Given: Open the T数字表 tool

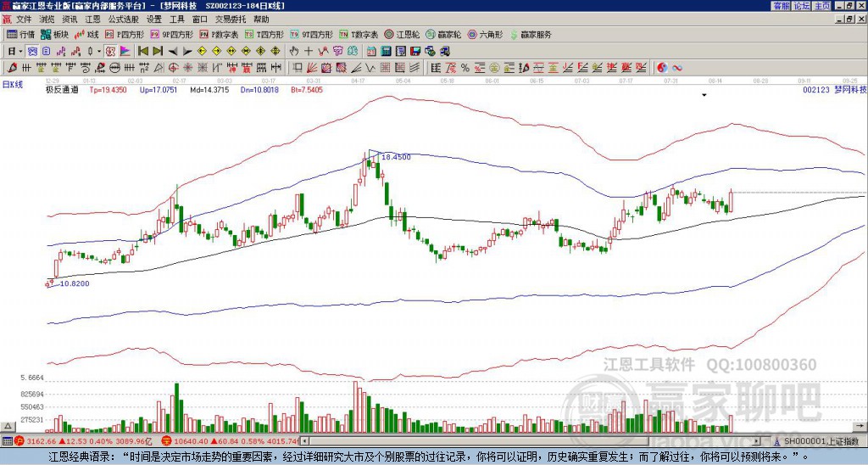Looking at the screenshot, I should coord(359,34).
